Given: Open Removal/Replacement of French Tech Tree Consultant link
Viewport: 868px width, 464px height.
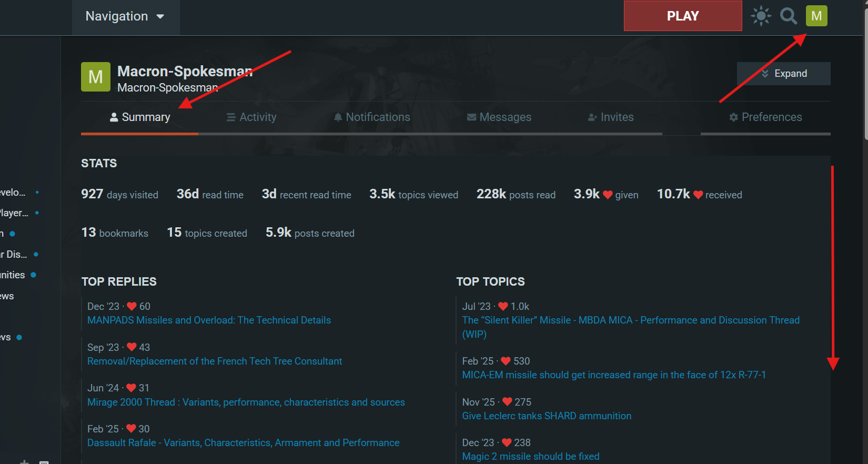Looking at the screenshot, I should point(215,361).
